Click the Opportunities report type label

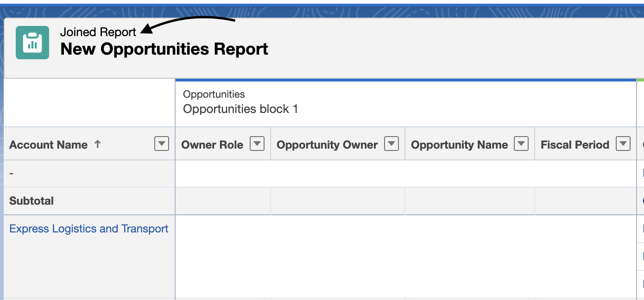(214, 94)
